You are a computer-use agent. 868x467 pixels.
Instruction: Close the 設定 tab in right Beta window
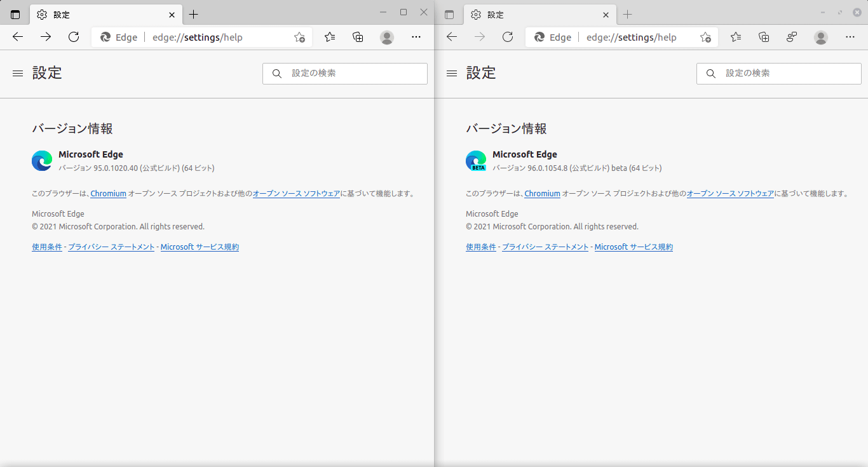pyautogui.click(x=606, y=15)
